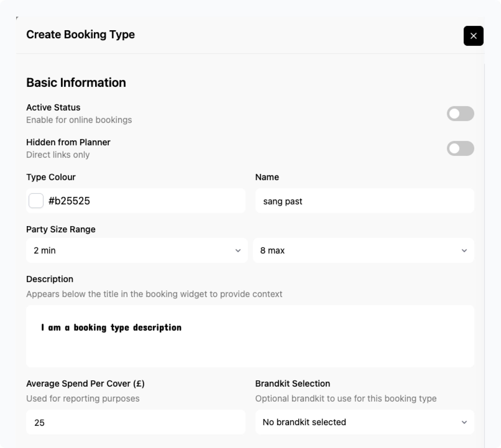Close the Create Booking Type dialog
Viewport: 501px width, 448px height.
tap(473, 36)
